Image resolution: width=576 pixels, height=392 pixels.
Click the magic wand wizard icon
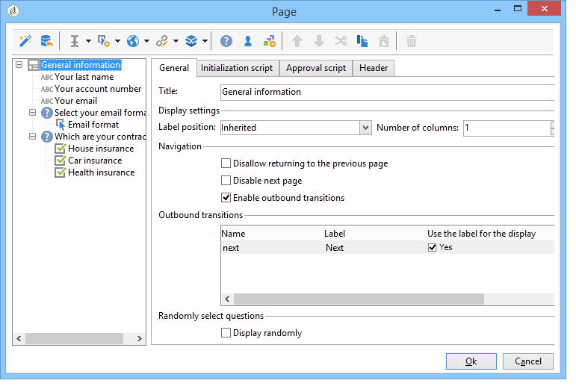25,41
